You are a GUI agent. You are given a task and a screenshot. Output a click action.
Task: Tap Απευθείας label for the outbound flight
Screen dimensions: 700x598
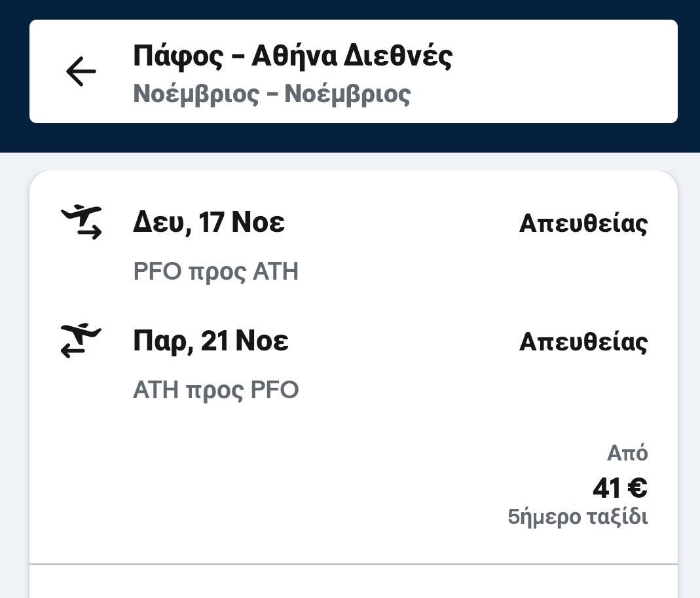(583, 223)
